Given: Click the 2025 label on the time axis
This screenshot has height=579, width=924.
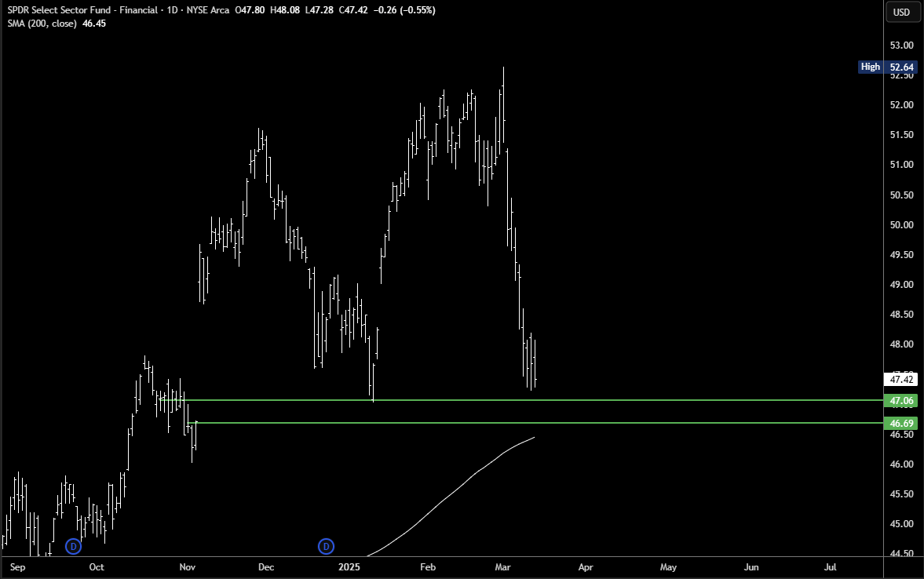Looking at the screenshot, I should 348,566.
